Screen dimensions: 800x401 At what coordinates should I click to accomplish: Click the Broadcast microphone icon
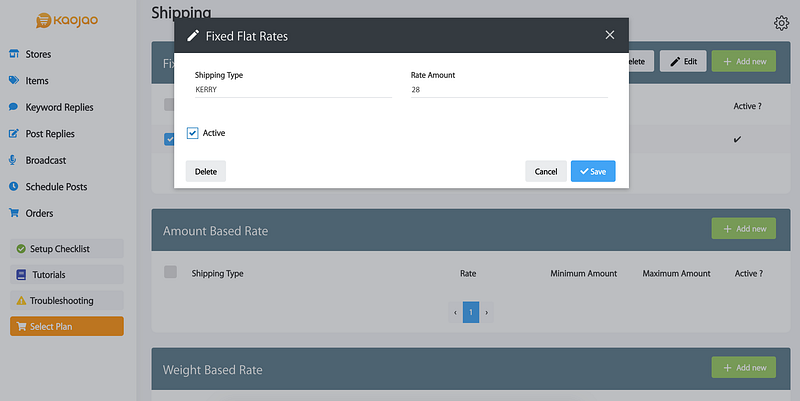[x=14, y=160]
